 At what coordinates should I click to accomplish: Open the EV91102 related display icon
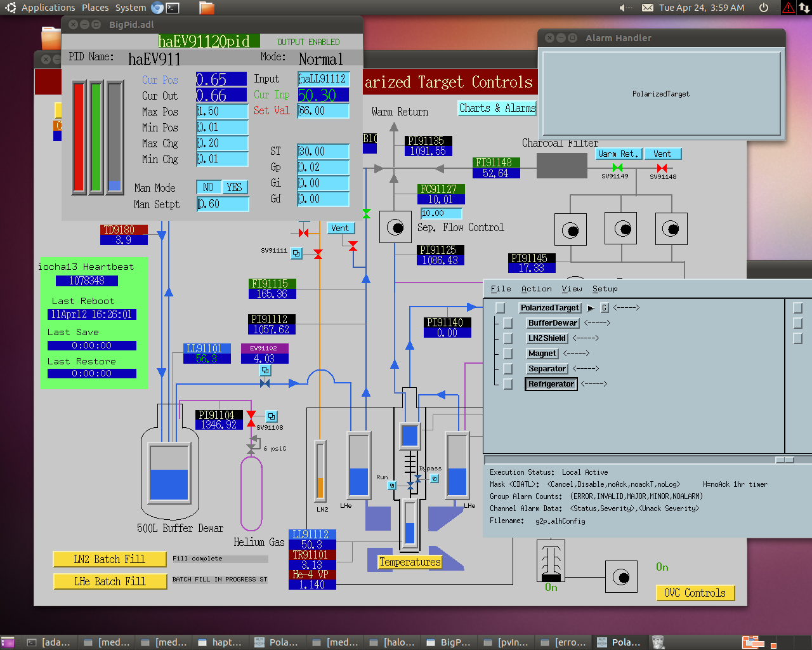coord(265,370)
